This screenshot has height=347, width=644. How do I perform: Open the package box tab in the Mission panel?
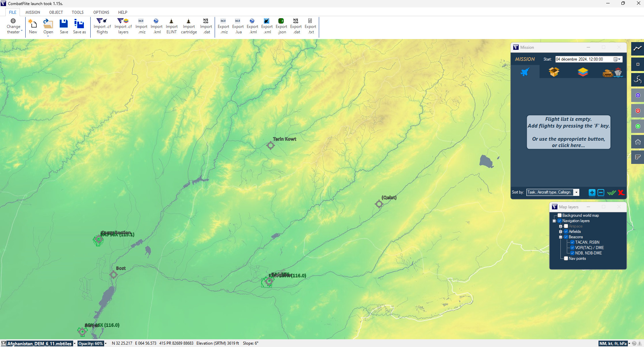click(554, 72)
